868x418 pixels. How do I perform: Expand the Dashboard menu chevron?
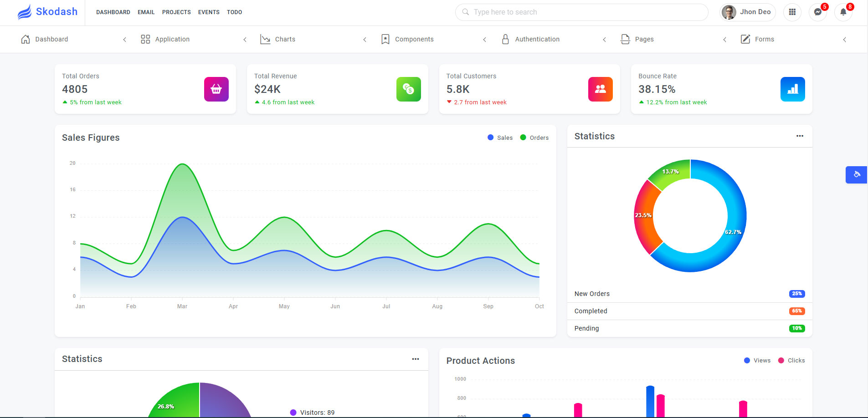point(124,40)
